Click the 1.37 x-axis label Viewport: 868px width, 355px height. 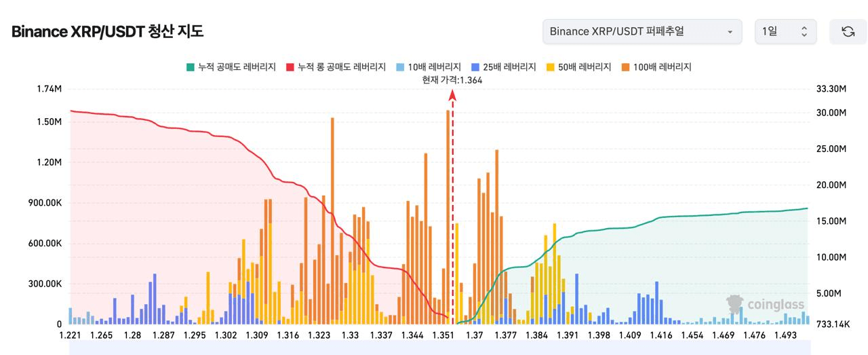(x=475, y=335)
